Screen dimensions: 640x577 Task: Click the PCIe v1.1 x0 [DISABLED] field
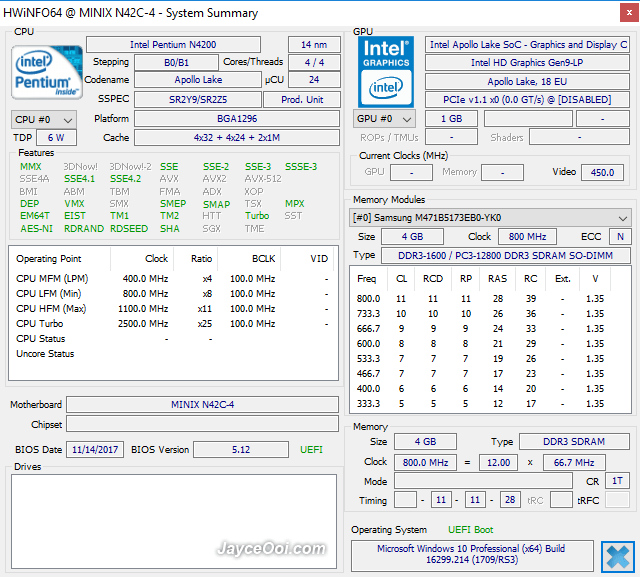[x=527, y=100]
